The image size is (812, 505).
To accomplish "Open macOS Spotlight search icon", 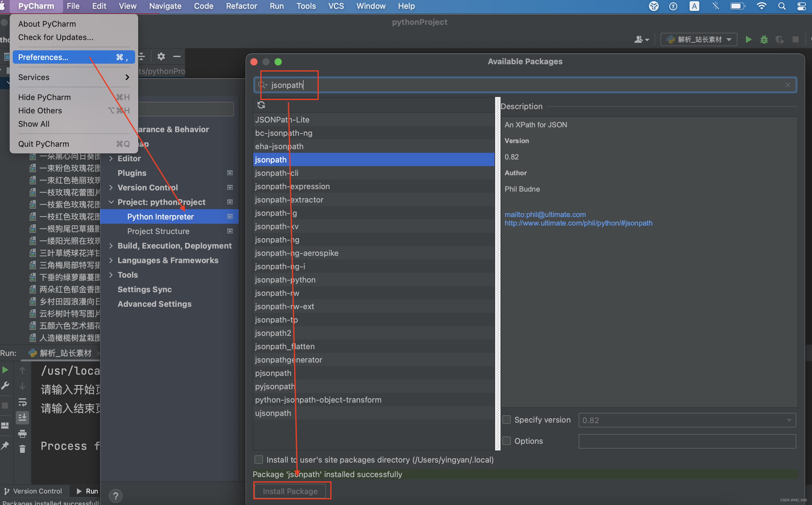I will point(782,6).
